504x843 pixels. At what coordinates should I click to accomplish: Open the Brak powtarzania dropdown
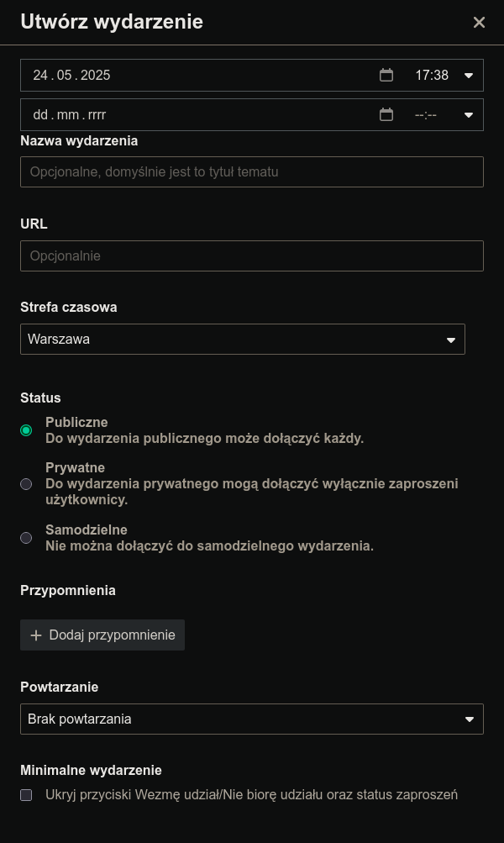(251, 719)
